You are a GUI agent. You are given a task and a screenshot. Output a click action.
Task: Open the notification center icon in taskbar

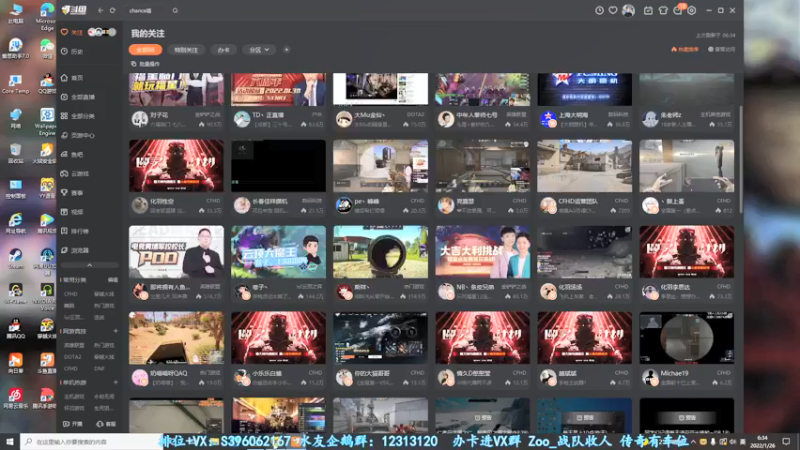coord(786,441)
